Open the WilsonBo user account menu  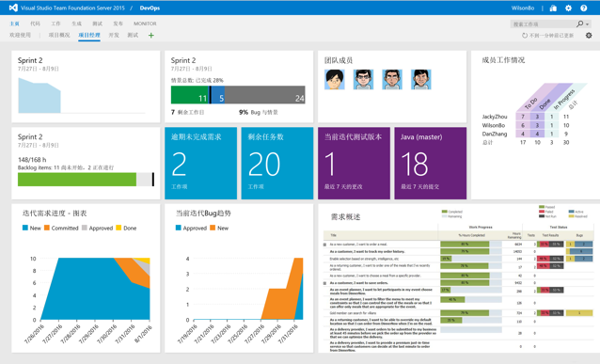(523, 8)
